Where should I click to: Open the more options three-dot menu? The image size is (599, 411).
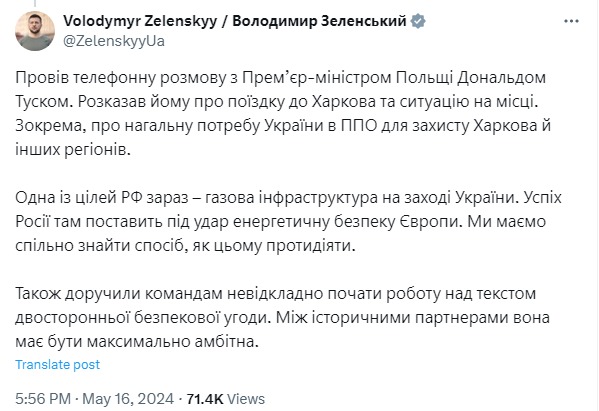(571, 21)
